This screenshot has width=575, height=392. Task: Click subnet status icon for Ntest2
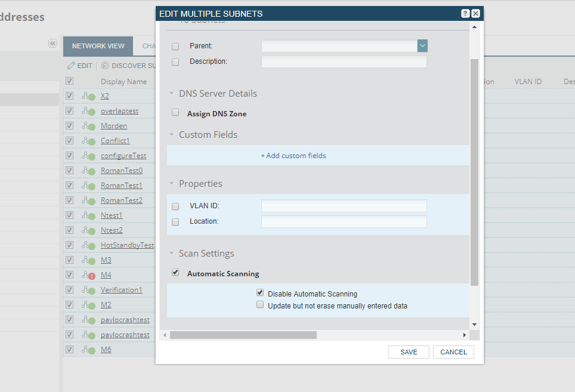click(88, 230)
